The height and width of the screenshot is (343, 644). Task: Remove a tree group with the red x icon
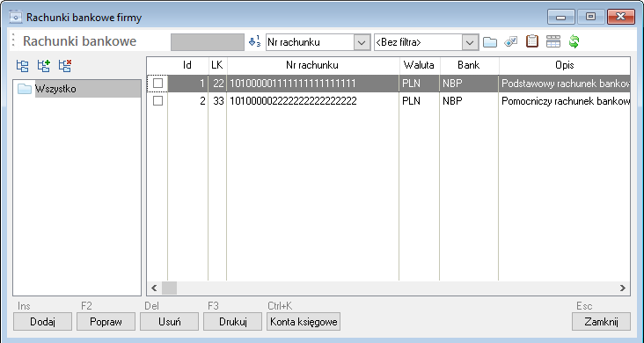[65, 66]
